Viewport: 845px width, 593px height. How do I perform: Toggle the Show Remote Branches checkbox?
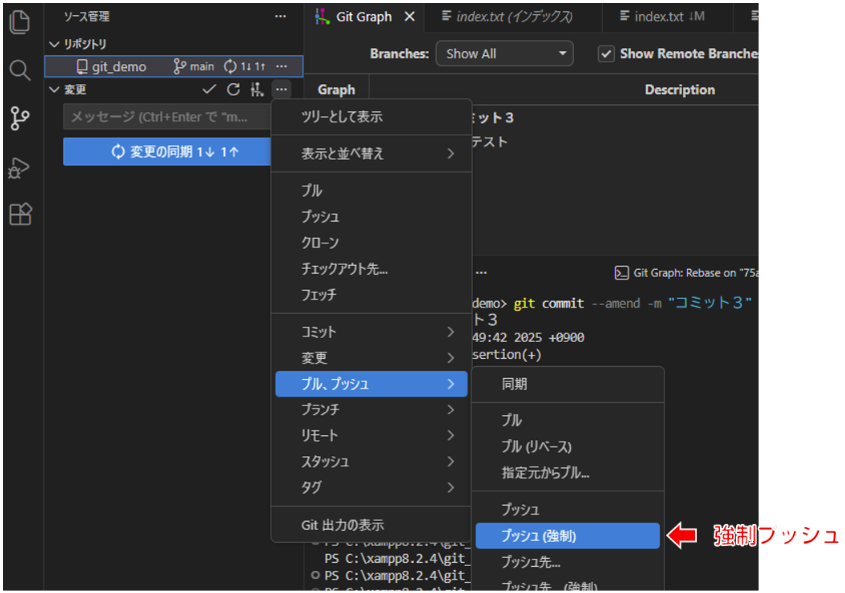tap(606, 54)
